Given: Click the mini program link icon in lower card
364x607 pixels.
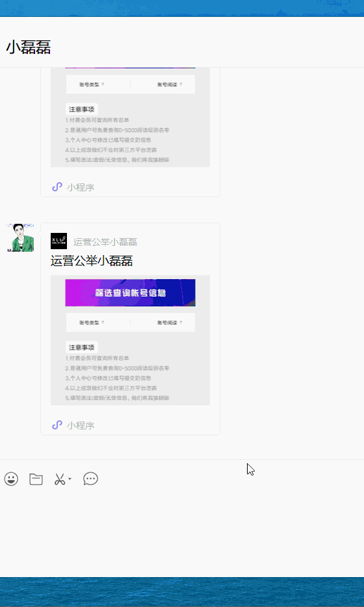Looking at the screenshot, I should pyautogui.click(x=57, y=425).
